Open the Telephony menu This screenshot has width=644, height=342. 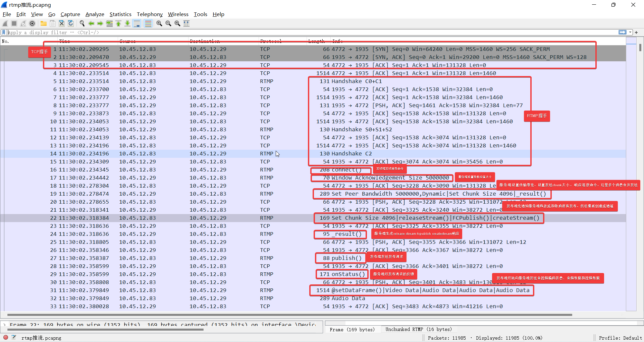(150, 14)
